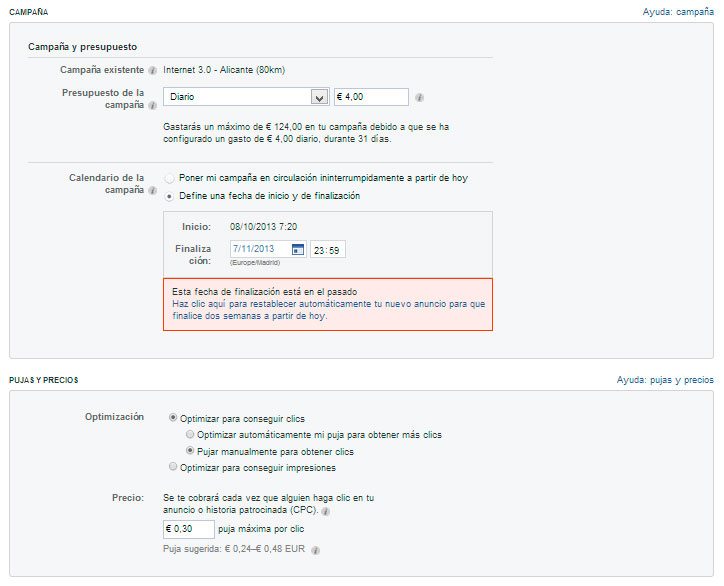
Task: Click the € 0,30 maximum bid field
Action: coord(189,529)
